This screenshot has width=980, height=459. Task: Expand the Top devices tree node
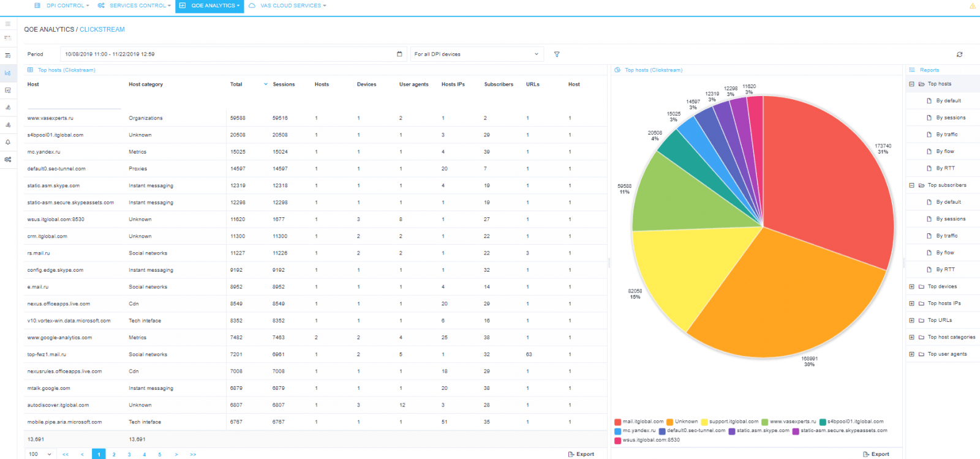(912, 286)
